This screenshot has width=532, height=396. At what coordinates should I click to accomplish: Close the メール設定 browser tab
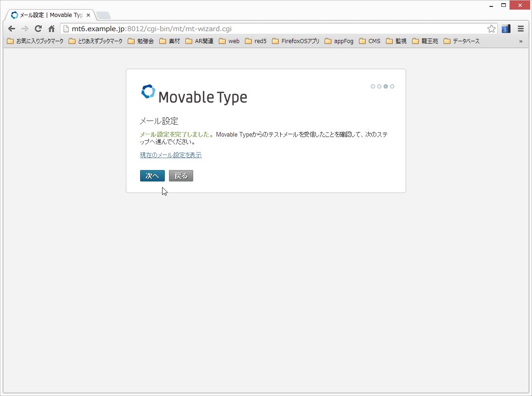88,15
